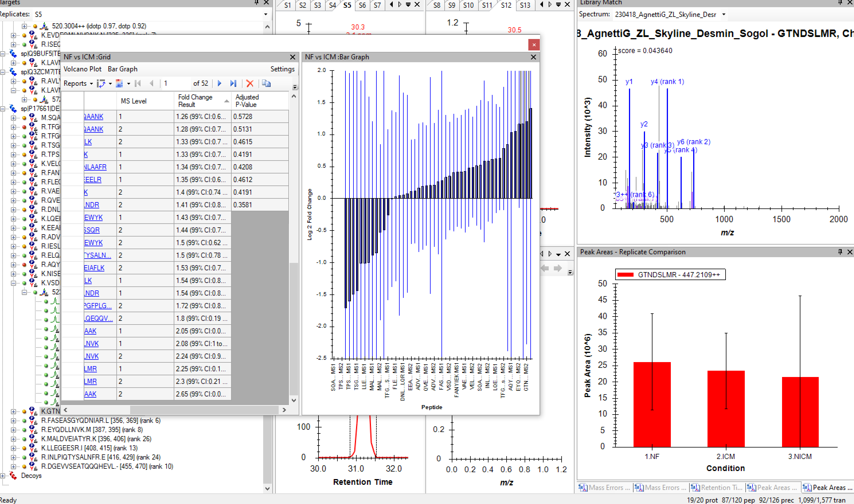Go to next record in grid navigator
The image size is (854, 504).
(219, 83)
